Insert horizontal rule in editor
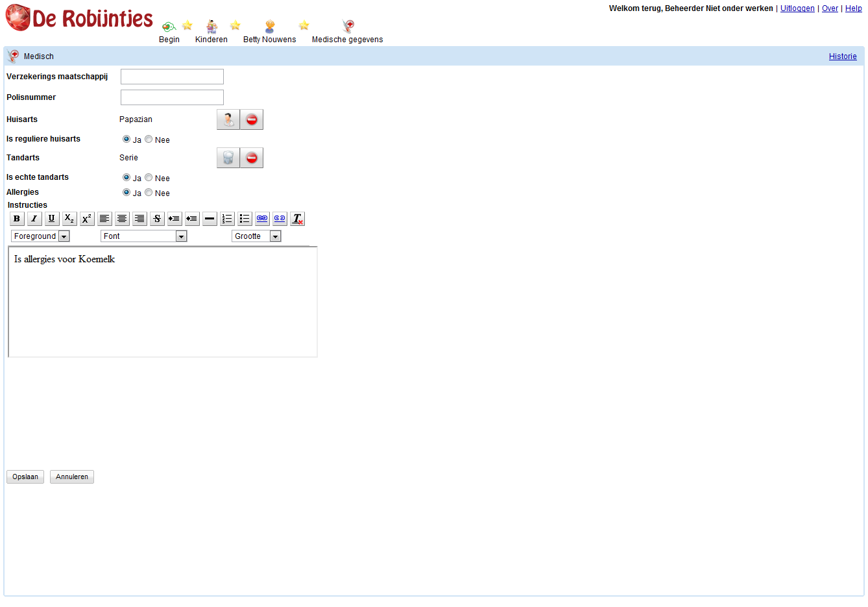 (210, 219)
